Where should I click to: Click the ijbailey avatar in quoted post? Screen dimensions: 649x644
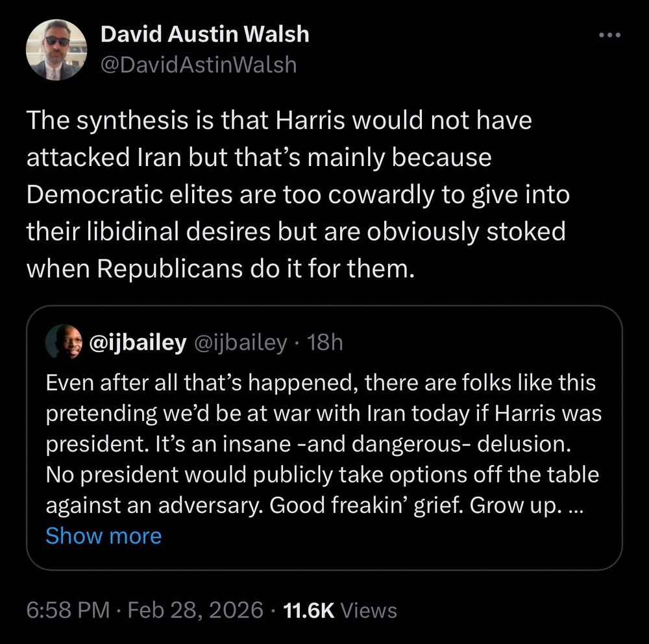pyautogui.click(x=62, y=344)
